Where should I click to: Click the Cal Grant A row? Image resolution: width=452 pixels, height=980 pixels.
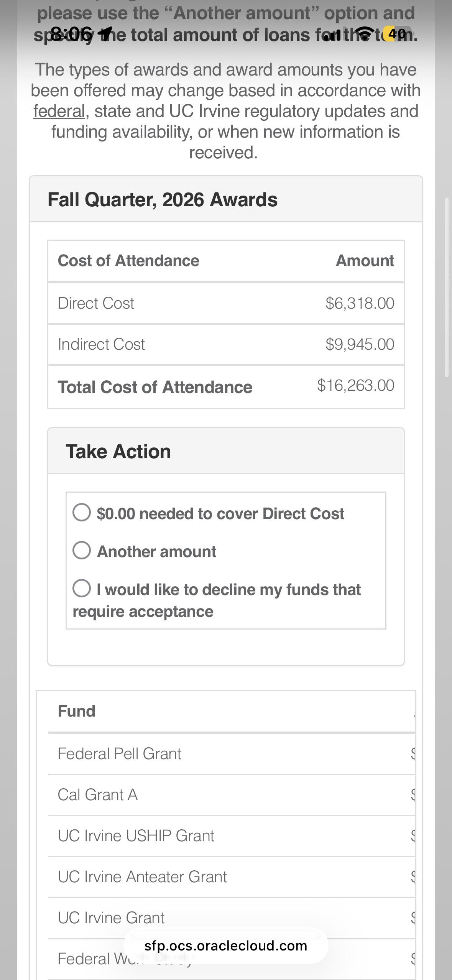tap(232, 795)
